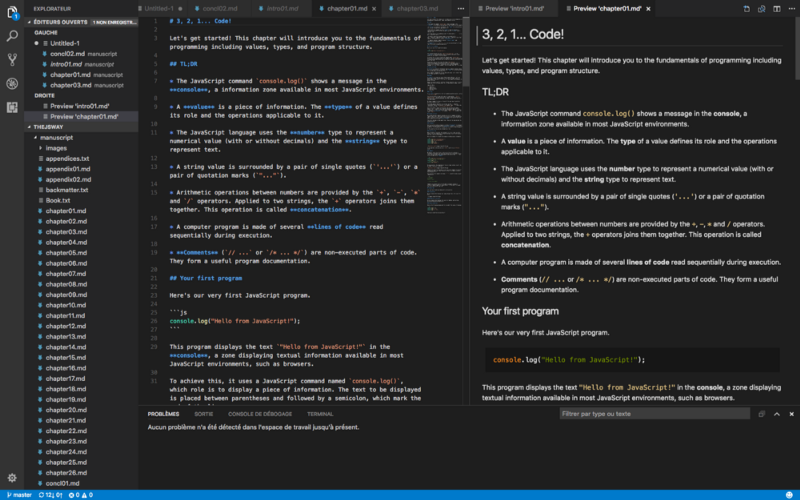
Task: Switch to the Untitled-1 tab
Action: (x=162, y=9)
